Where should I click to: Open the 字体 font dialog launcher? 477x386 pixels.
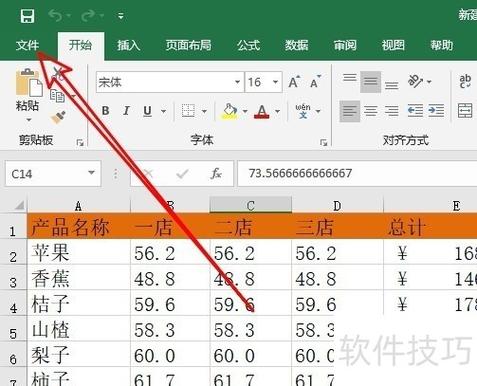coord(323,143)
